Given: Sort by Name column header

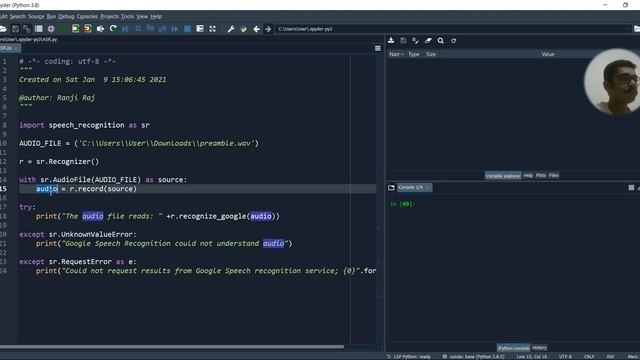Looking at the screenshot, I should click(396, 54).
